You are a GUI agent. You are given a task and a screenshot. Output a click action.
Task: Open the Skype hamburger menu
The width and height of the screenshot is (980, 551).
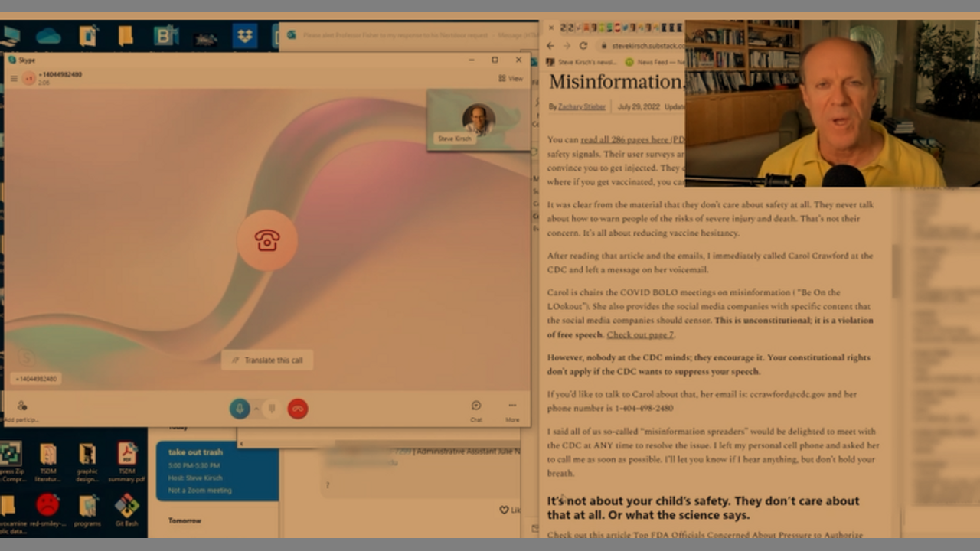pos(14,78)
